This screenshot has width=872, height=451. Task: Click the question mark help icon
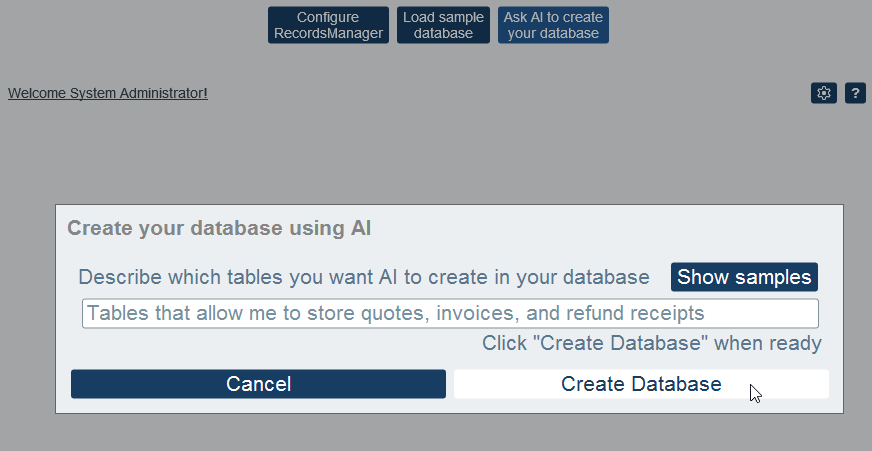point(855,93)
